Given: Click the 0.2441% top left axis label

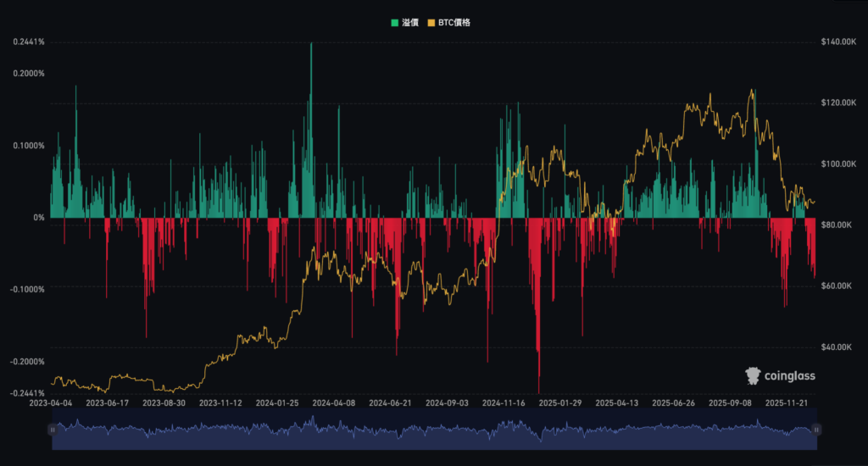Looking at the screenshot, I should pos(29,42).
